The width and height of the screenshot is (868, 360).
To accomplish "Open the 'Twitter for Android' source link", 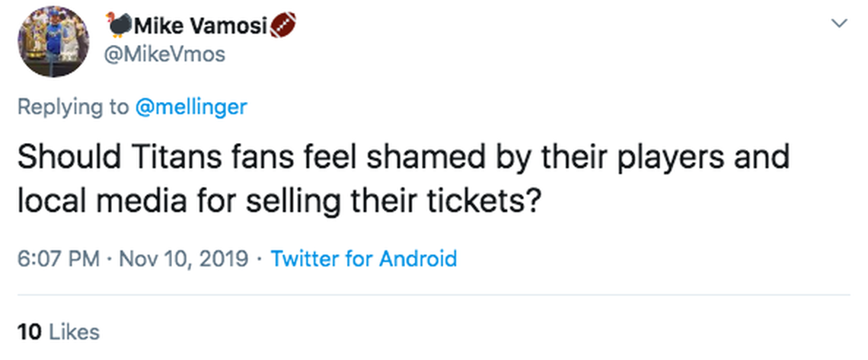I will click(364, 259).
